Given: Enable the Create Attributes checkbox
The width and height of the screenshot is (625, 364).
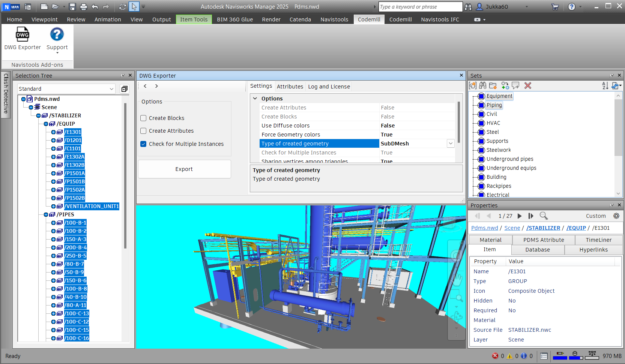Looking at the screenshot, I should [x=143, y=131].
